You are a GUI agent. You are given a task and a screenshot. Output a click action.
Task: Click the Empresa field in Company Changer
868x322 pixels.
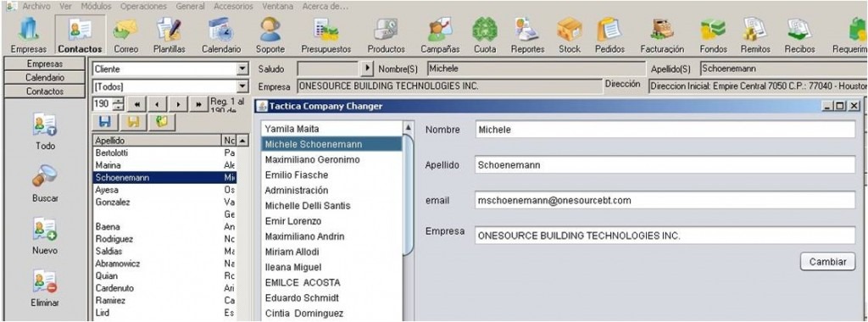click(665, 235)
